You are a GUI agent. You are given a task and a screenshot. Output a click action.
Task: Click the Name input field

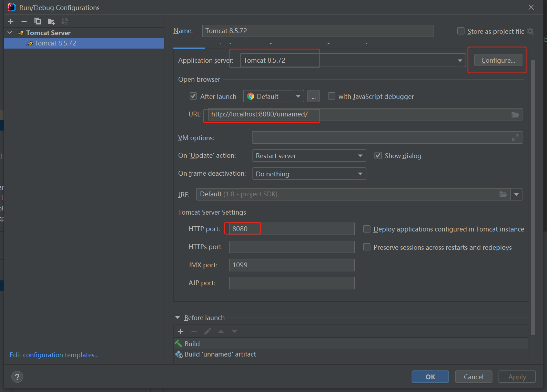(x=317, y=31)
